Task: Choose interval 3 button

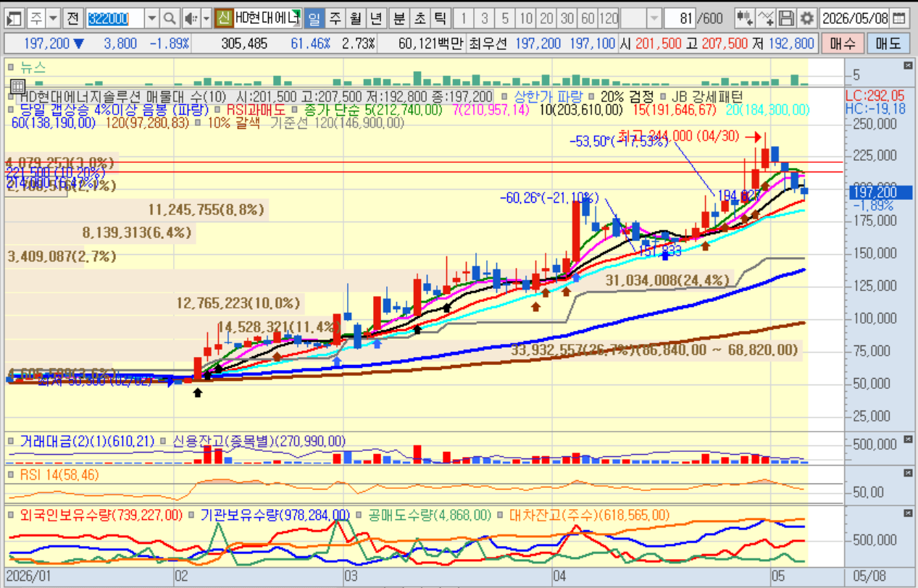Action: pyautogui.click(x=485, y=17)
